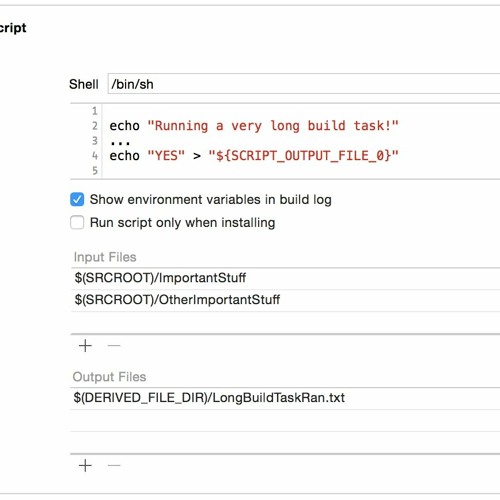Viewport: 500px width, 500px height.
Task: Select the $(SRCROOT)/ImportantStuff input file row
Action: [285, 278]
